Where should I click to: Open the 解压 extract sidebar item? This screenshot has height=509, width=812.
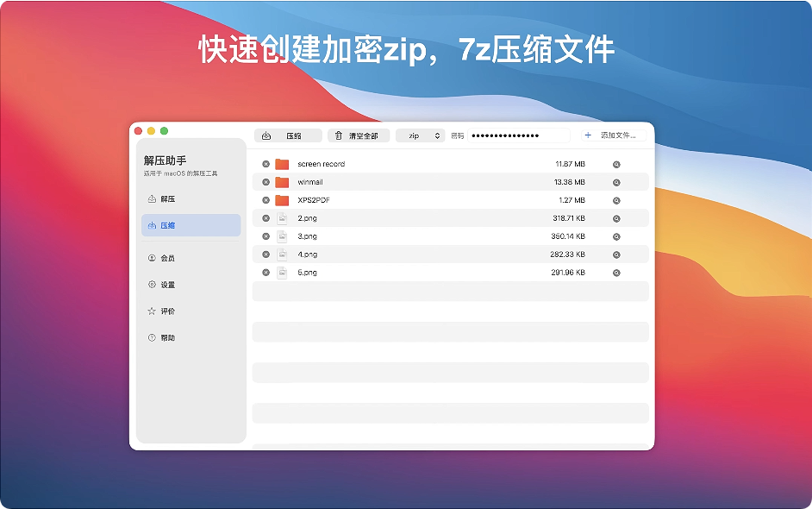tap(191, 199)
